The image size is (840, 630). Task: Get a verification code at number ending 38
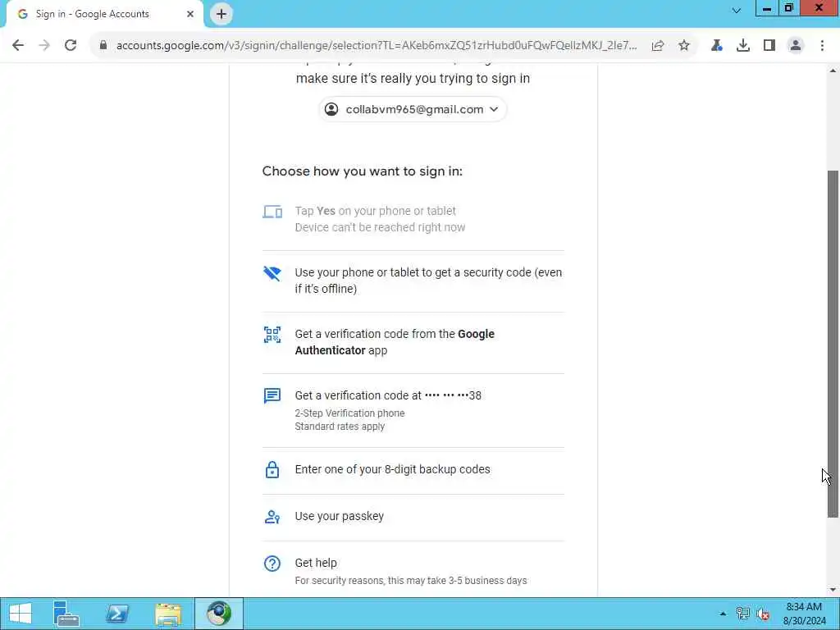point(413,410)
